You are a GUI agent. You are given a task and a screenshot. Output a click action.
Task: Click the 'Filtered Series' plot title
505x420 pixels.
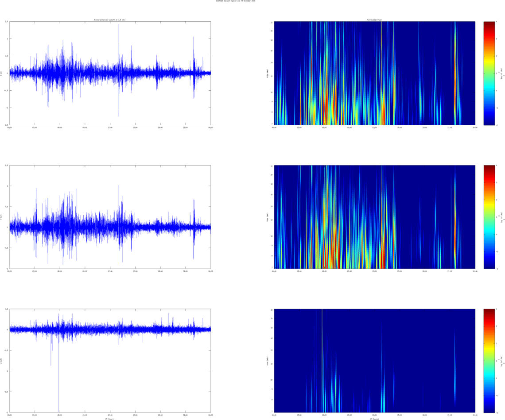pyautogui.click(x=110, y=20)
